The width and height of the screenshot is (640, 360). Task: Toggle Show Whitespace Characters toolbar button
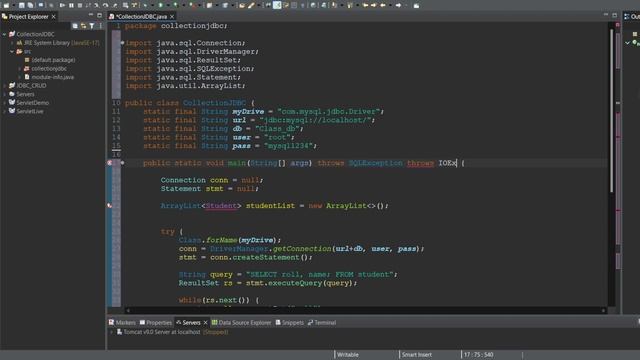coord(302,5)
